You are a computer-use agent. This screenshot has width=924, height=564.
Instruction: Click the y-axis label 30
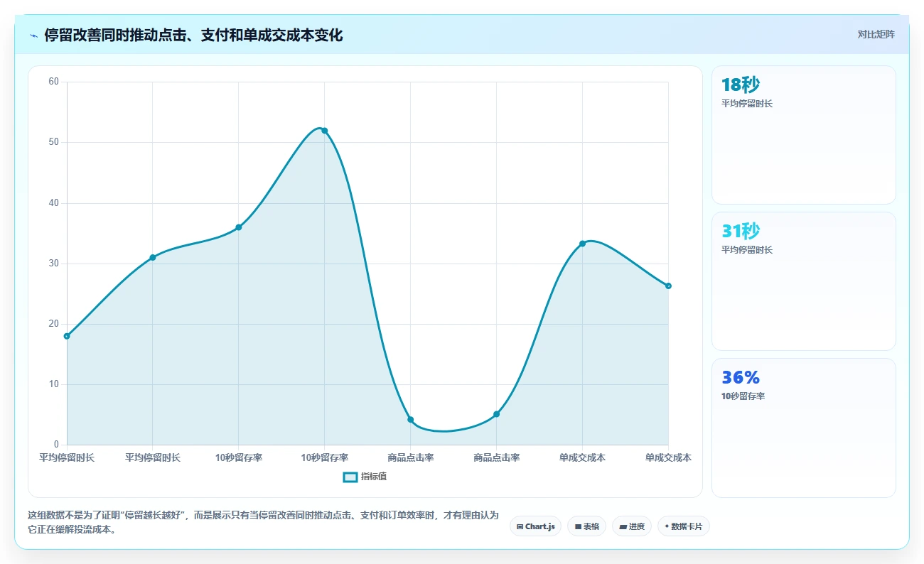53,264
